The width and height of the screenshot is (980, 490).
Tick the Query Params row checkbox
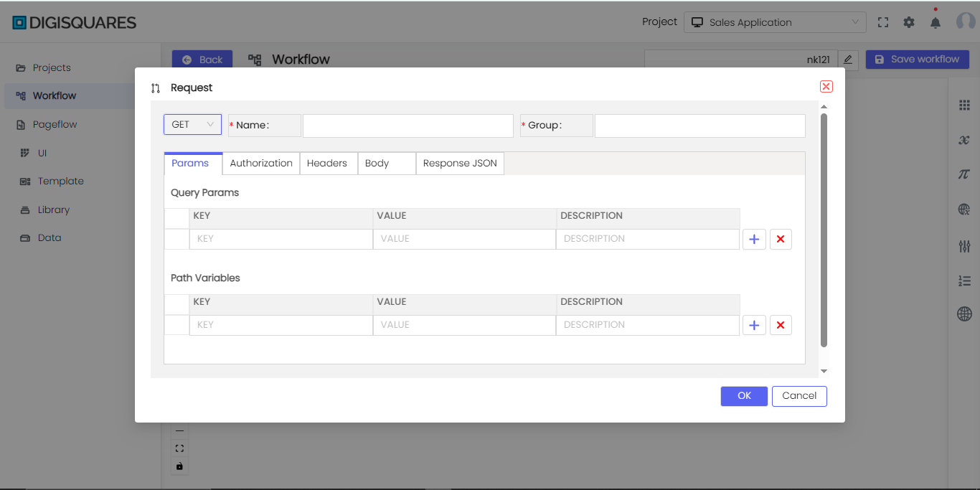[176, 239]
